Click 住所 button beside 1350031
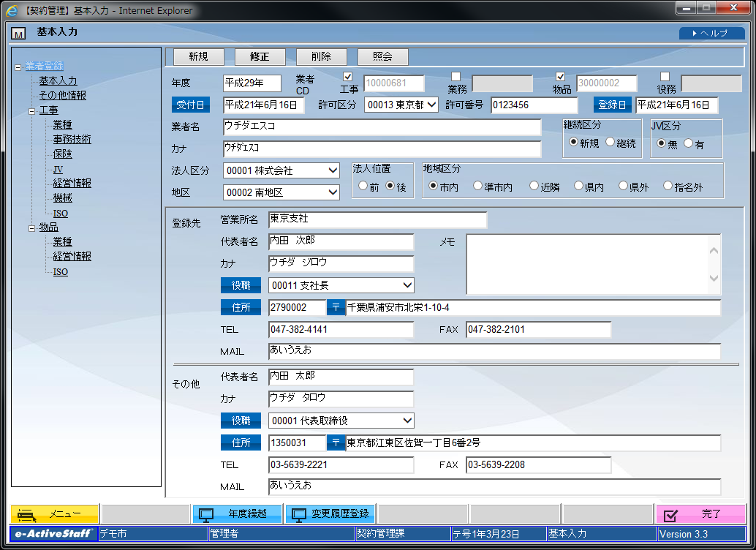 (241, 442)
